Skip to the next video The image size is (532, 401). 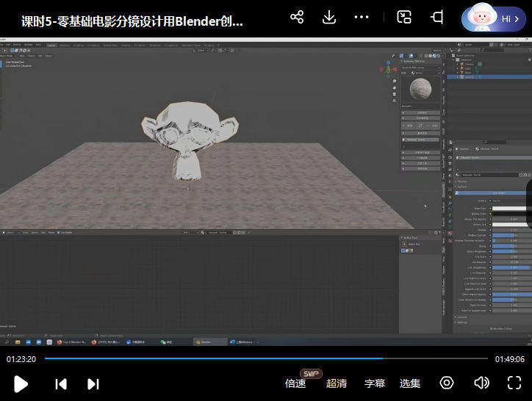pyautogui.click(x=93, y=383)
